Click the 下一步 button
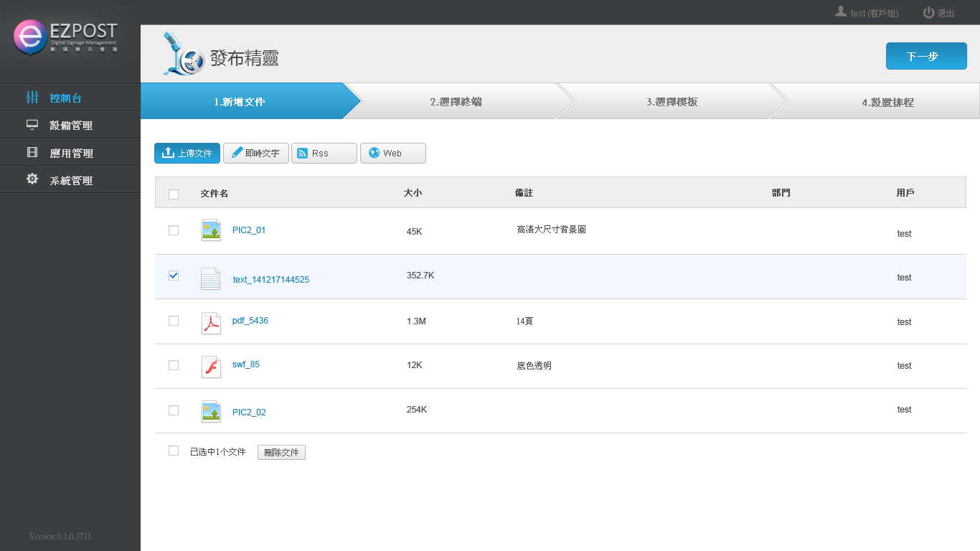The height and width of the screenshot is (551, 980). (x=926, y=56)
